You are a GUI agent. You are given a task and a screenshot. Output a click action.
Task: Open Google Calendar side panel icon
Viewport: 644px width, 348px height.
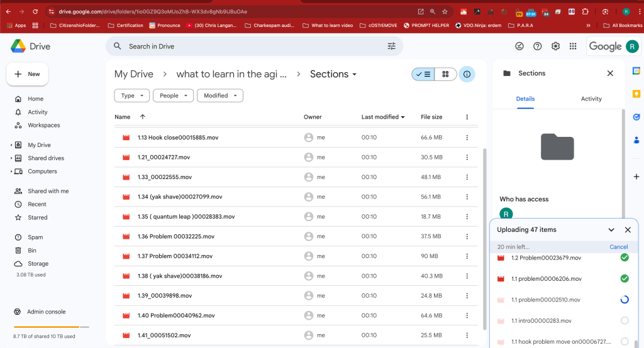click(x=636, y=71)
